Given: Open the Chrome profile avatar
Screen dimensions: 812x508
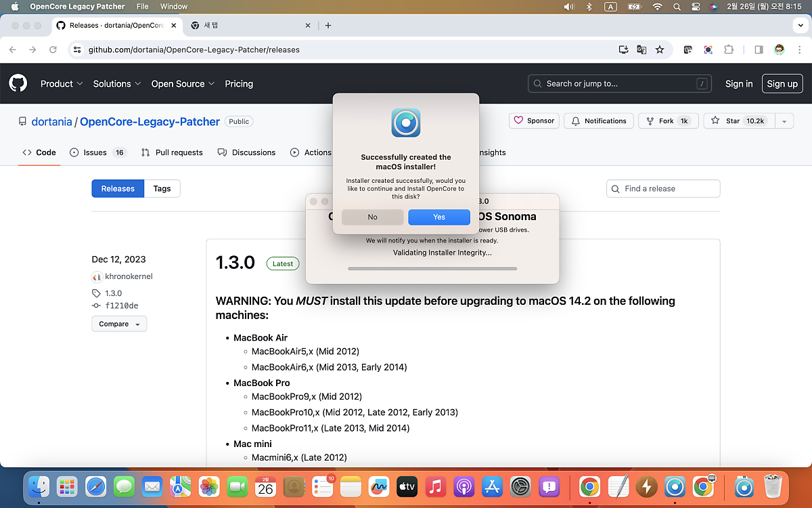Looking at the screenshot, I should click(x=780, y=49).
